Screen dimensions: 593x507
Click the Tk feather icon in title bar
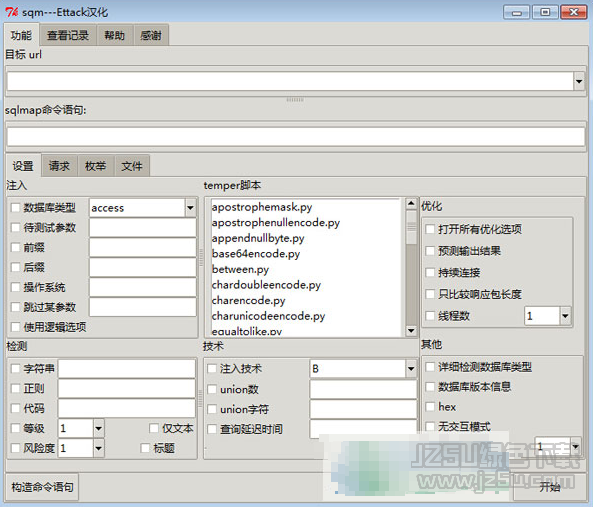pos(11,12)
